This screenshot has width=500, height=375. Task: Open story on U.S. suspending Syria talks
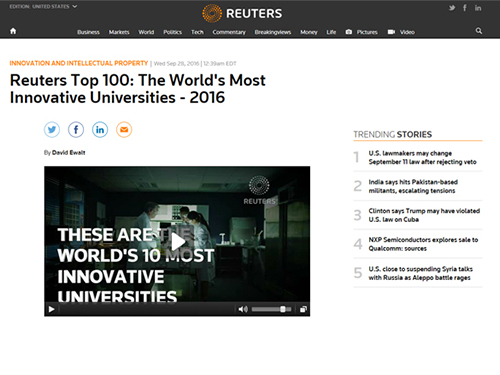pos(421,273)
